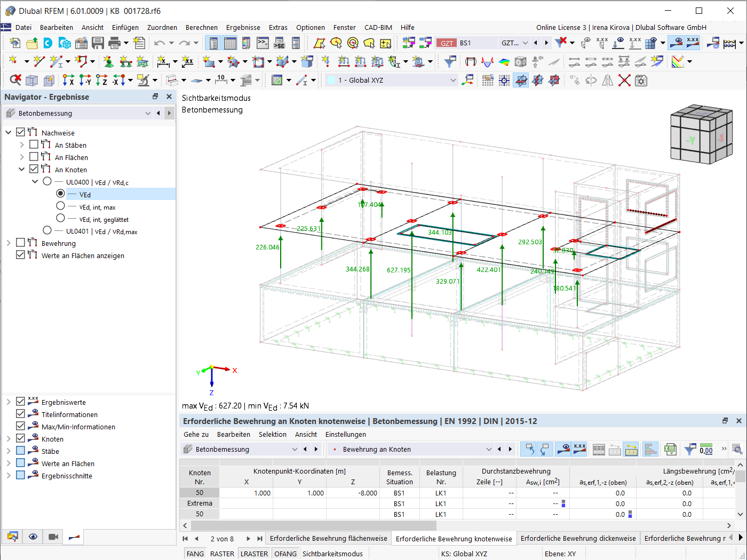Screen dimensions: 747x560
Task: Open the navigator Views camera tab icon
Action: point(53,537)
